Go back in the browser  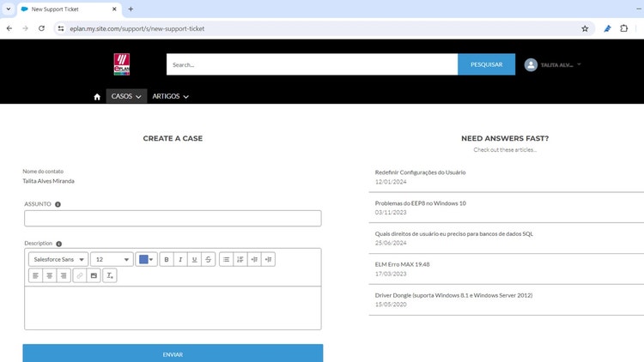click(9, 28)
